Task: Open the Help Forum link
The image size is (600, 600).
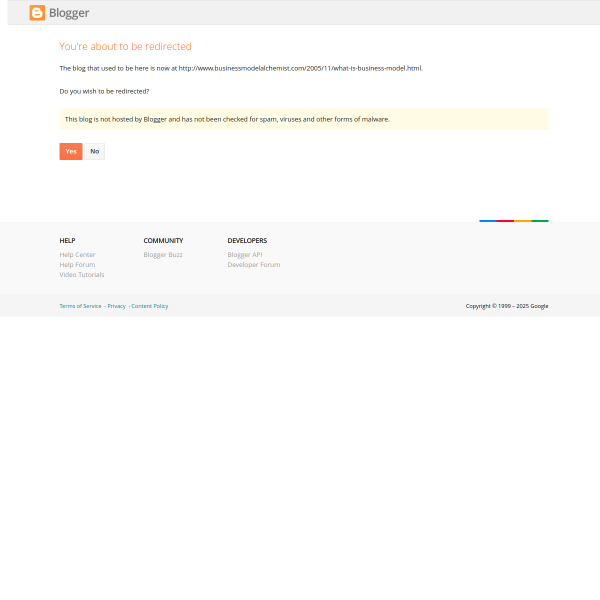Action: coord(77,265)
